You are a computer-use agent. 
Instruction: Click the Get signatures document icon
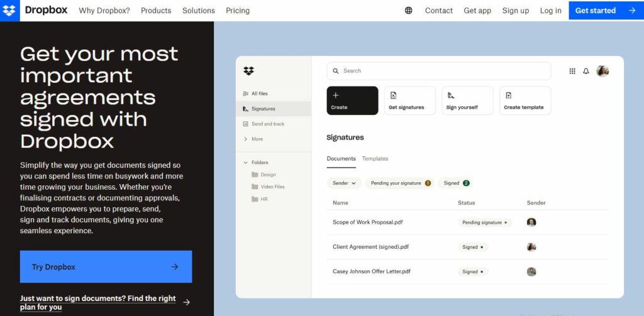point(393,95)
